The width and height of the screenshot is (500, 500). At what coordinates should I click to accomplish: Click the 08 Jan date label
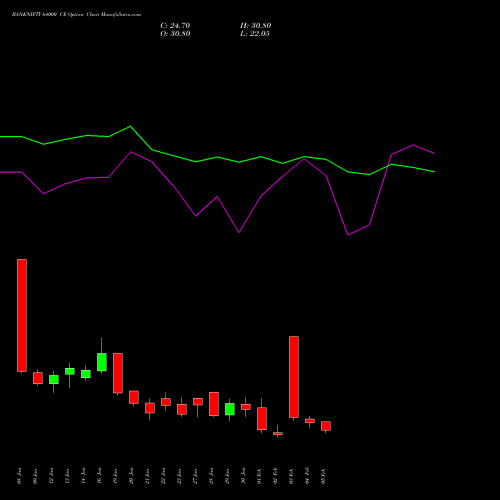tap(19, 476)
